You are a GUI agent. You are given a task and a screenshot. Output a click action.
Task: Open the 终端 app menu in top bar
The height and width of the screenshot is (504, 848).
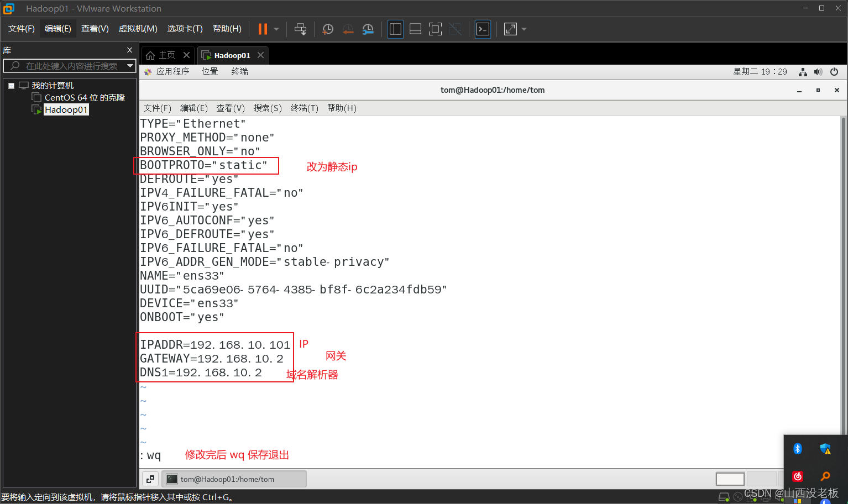239,72
